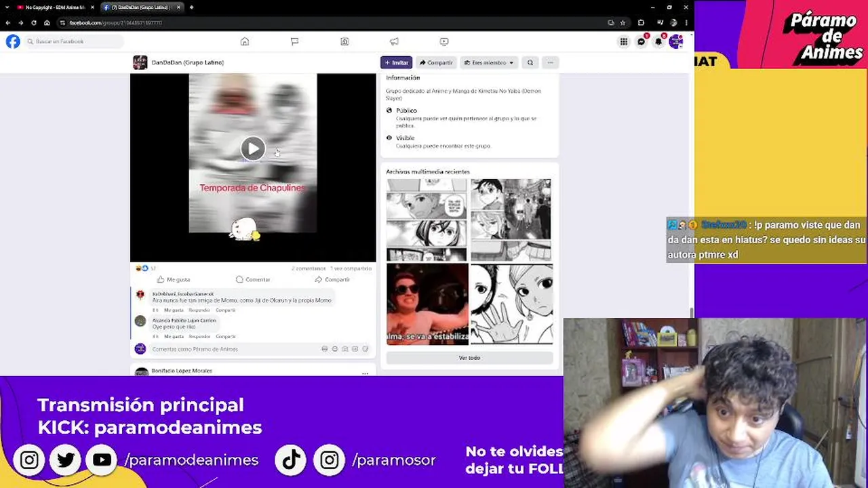Click the group Compartir button

point(436,62)
